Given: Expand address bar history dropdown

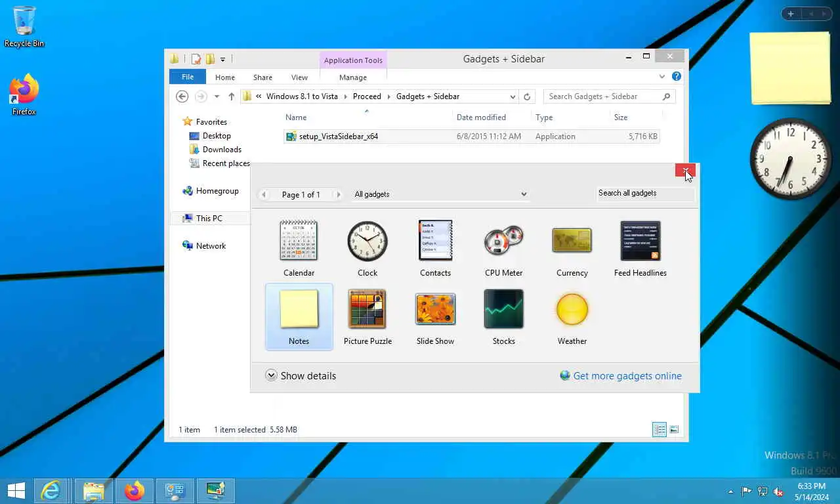Looking at the screenshot, I should (513, 96).
